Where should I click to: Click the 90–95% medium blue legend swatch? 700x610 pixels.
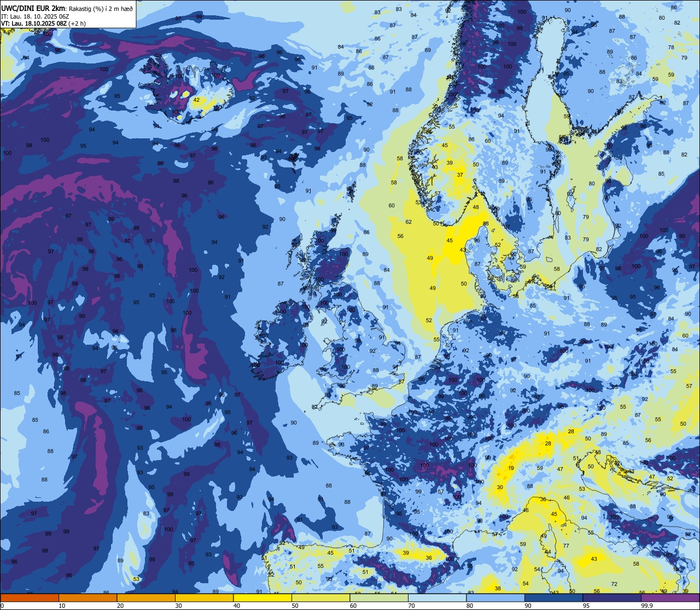coord(553,598)
